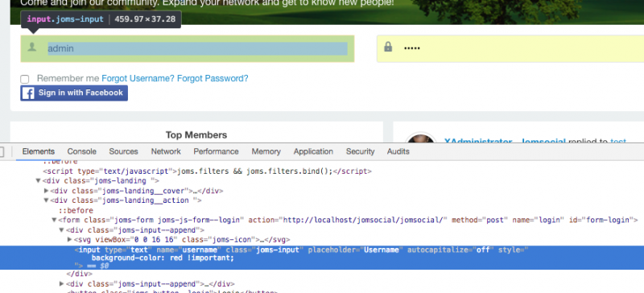644x293 pixels.
Task: Switch to the Performance tab
Action: pyautogui.click(x=216, y=151)
